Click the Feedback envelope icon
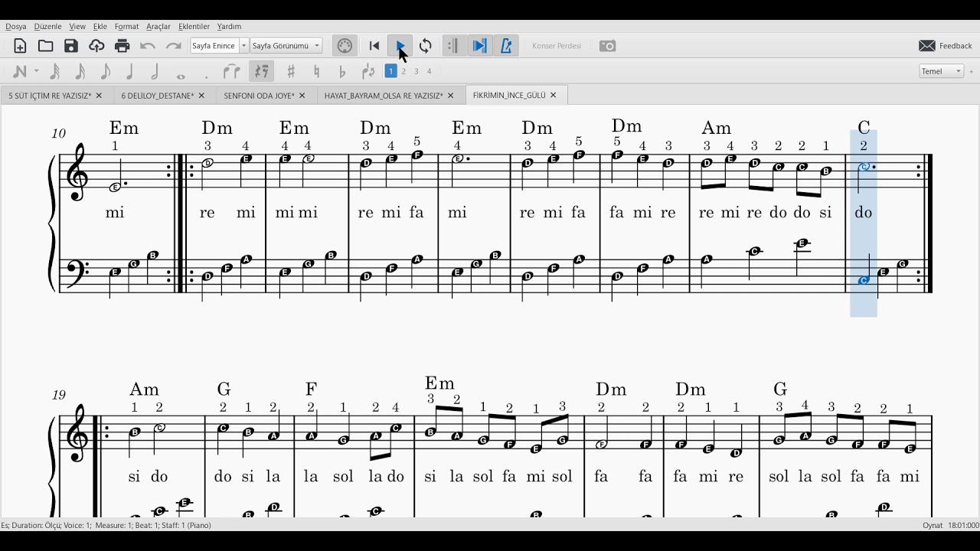The image size is (980, 551). (927, 46)
